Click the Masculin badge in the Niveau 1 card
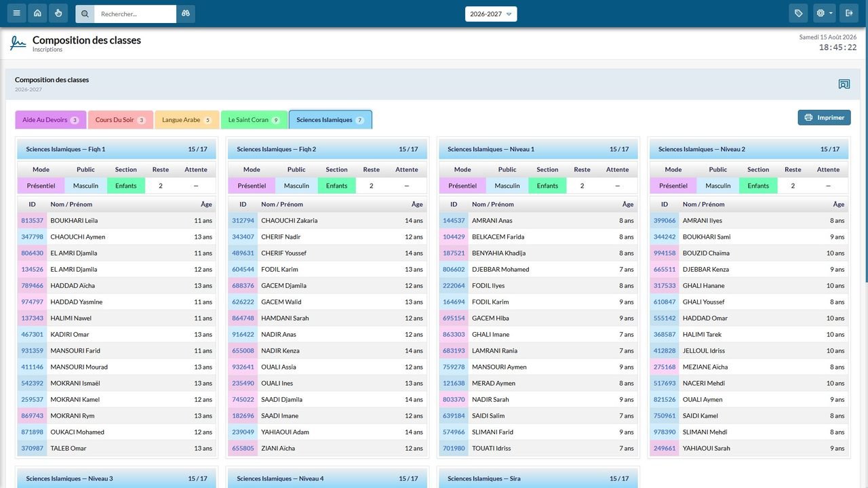 tap(507, 186)
